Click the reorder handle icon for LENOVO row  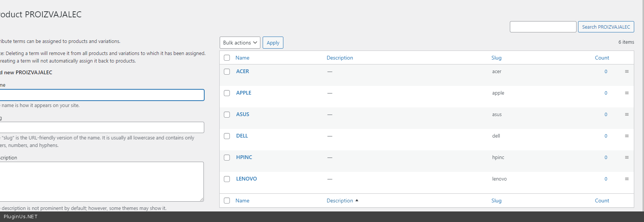[x=627, y=179]
